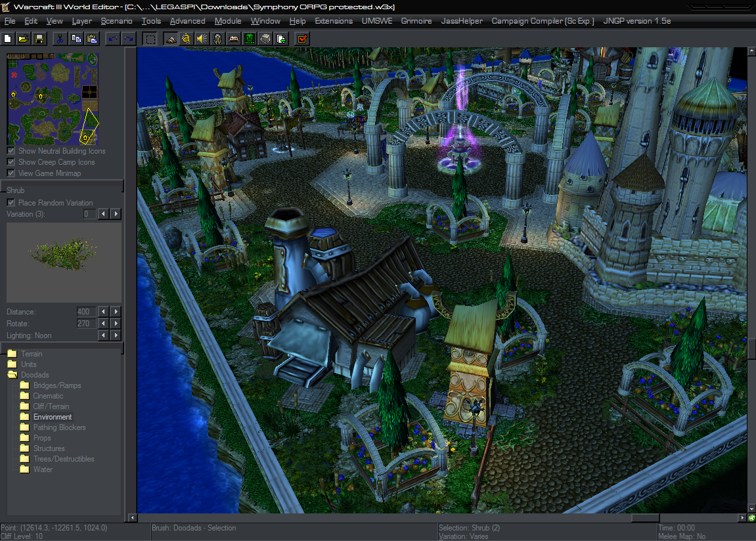Paste with the clipboard icon

(92, 39)
